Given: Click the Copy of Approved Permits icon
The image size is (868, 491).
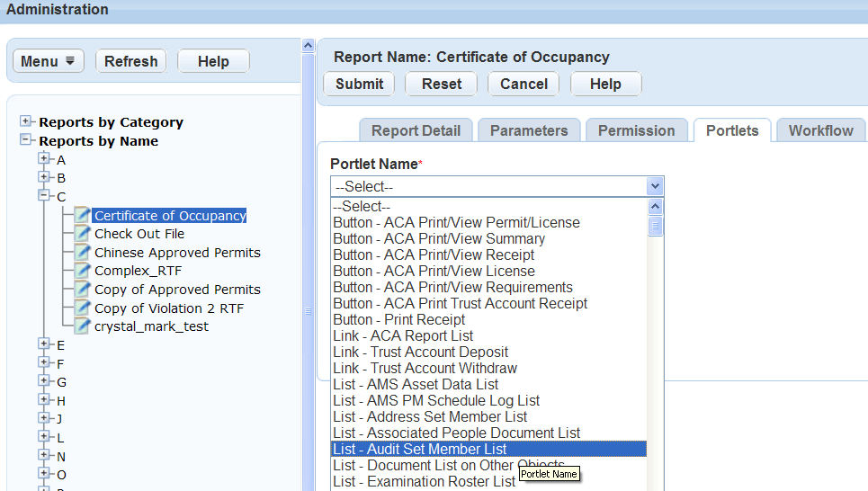Looking at the screenshot, I should (83, 290).
